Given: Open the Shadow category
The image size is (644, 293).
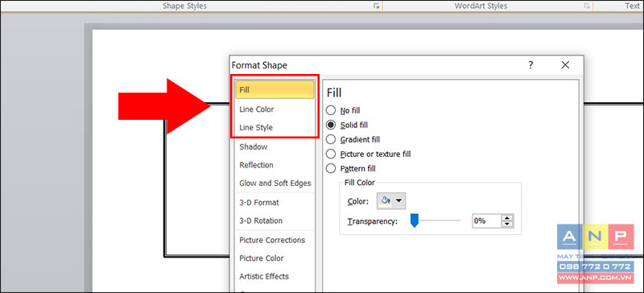Looking at the screenshot, I should click(275, 146).
